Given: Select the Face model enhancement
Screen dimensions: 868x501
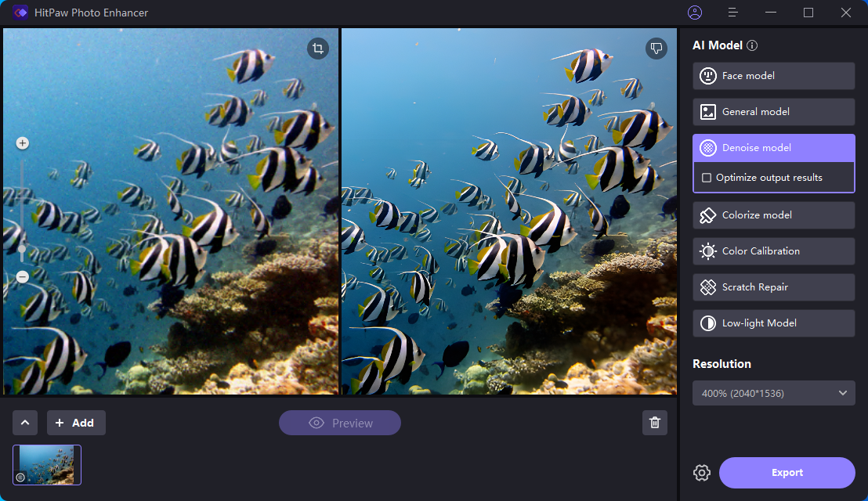Looking at the screenshot, I should tap(773, 76).
